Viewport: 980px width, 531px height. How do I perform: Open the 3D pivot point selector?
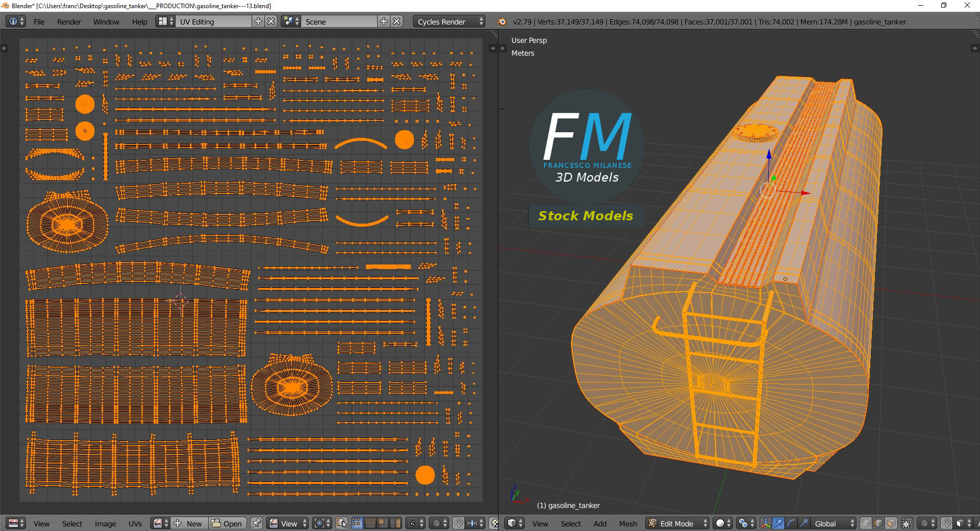746,523
